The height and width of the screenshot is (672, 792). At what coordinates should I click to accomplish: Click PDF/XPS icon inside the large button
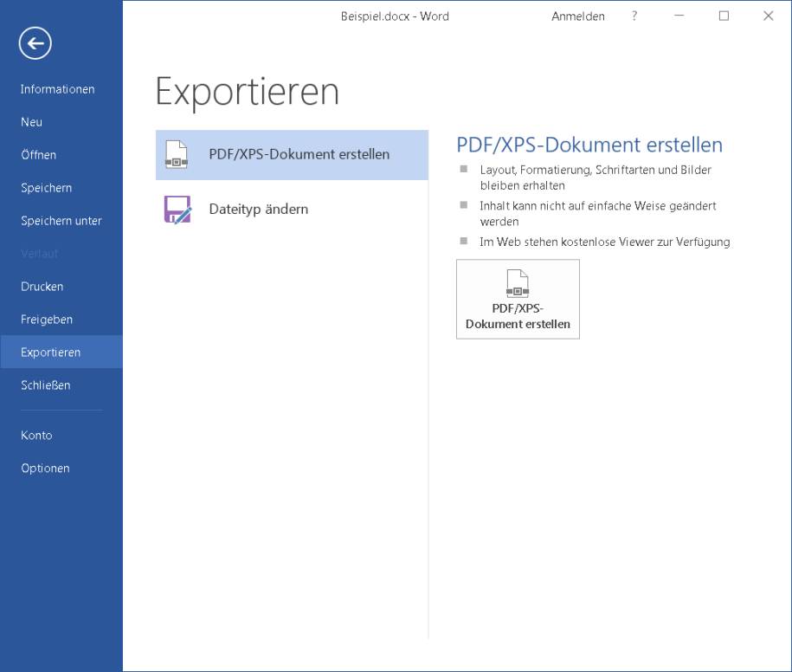point(518,283)
